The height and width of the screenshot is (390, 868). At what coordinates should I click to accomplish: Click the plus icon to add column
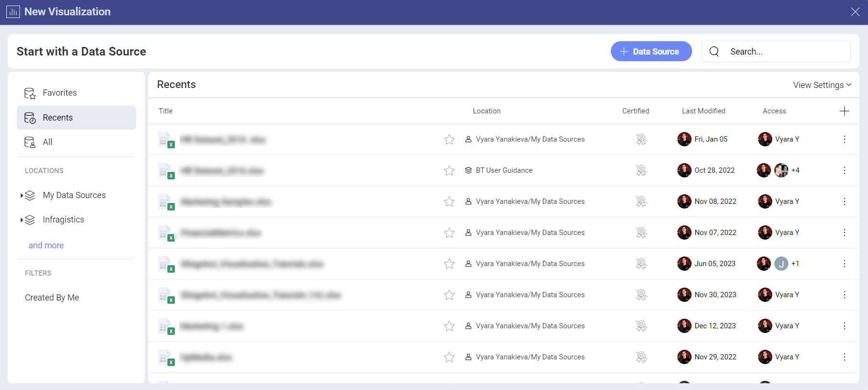pos(845,111)
